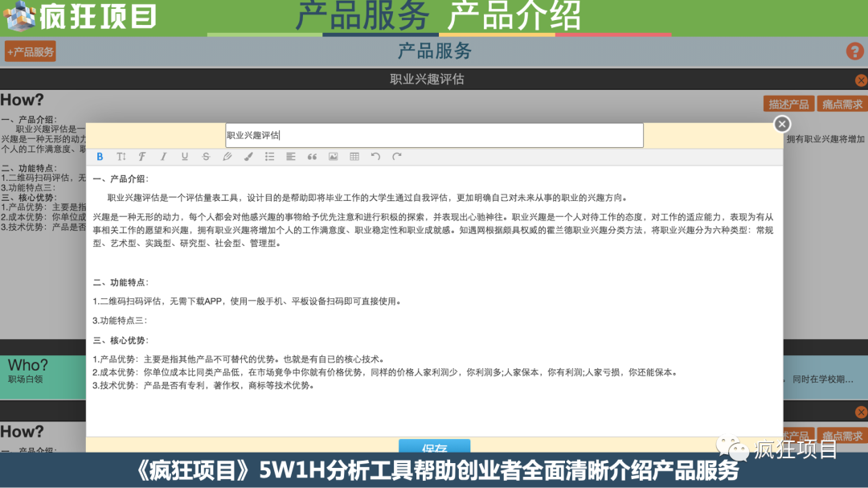Click the 疯狂项目 logo icon
This screenshot has width=868, height=488.
[19, 15]
